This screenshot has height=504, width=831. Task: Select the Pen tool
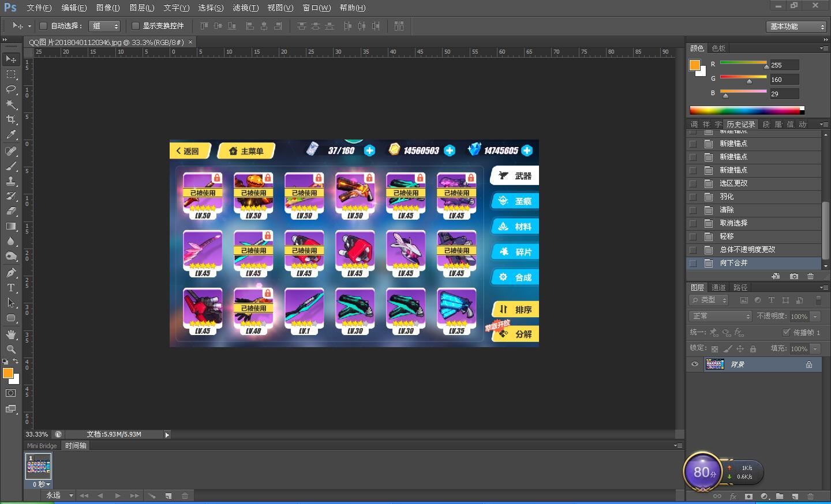tap(11, 272)
